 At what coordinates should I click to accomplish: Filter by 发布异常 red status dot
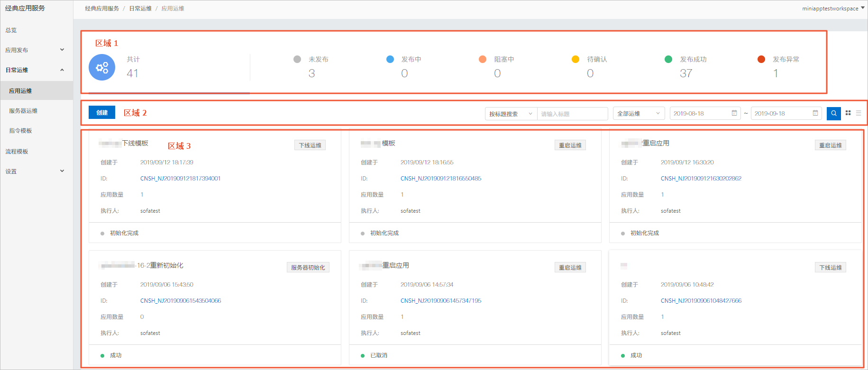761,59
